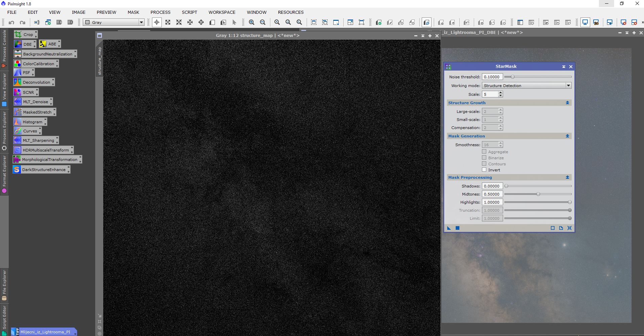Click the Noise threshold input field
Image resolution: width=644 pixels, height=336 pixels.
pyautogui.click(x=492, y=77)
